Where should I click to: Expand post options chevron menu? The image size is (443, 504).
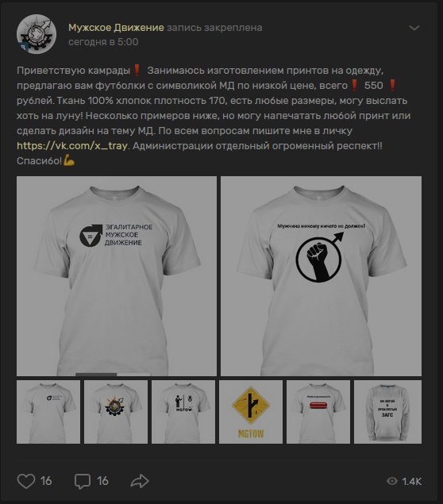[x=414, y=28]
